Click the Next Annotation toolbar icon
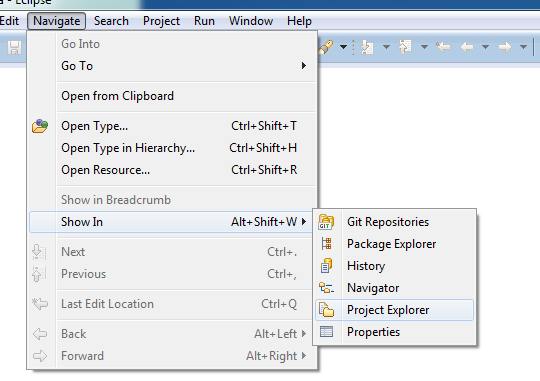 point(367,47)
